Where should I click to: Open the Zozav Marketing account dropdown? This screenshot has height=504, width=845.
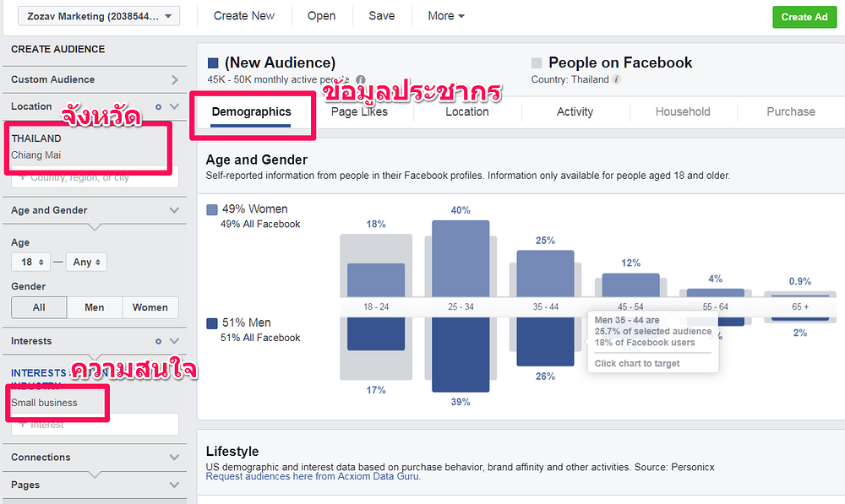pyautogui.click(x=99, y=16)
